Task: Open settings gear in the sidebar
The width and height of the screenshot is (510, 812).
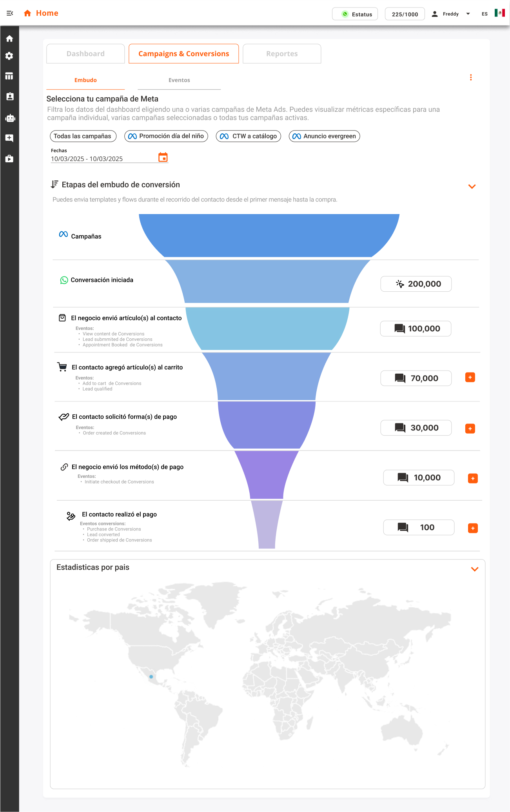Action: click(x=9, y=56)
